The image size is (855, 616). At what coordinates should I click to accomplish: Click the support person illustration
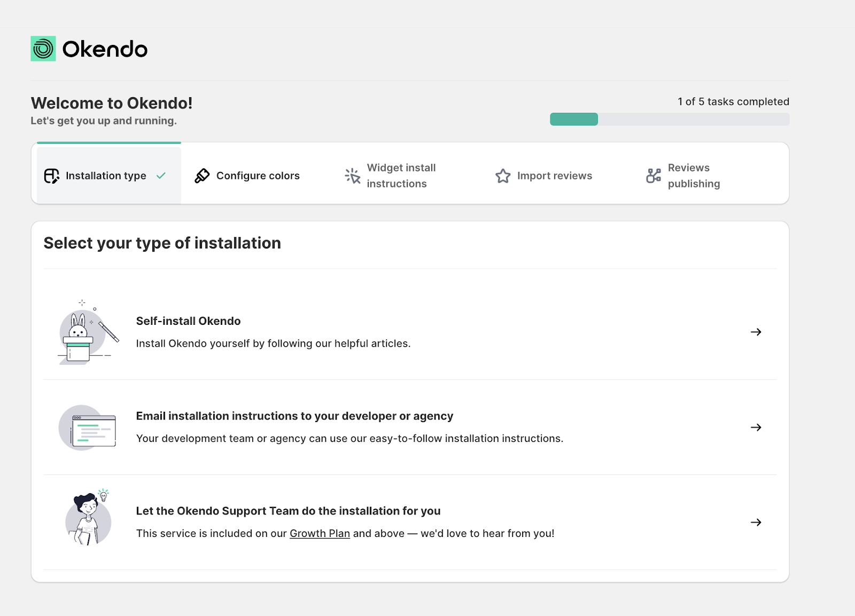point(88,517)
